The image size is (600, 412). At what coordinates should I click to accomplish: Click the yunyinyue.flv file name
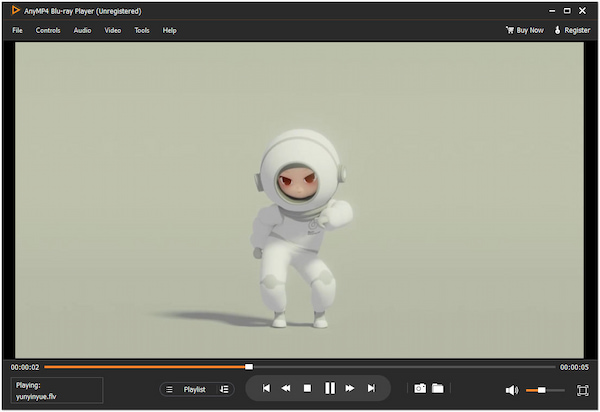click(x=36, y=396)
